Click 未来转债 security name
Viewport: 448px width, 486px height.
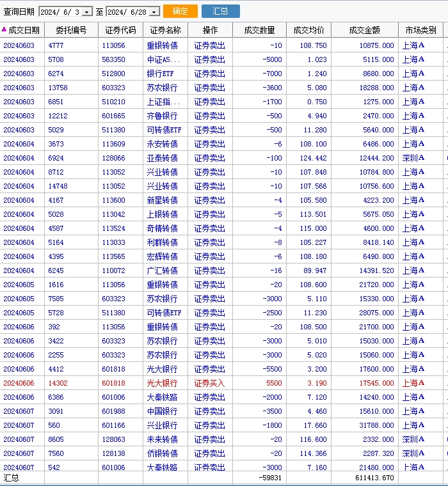(x=162, y=439)
